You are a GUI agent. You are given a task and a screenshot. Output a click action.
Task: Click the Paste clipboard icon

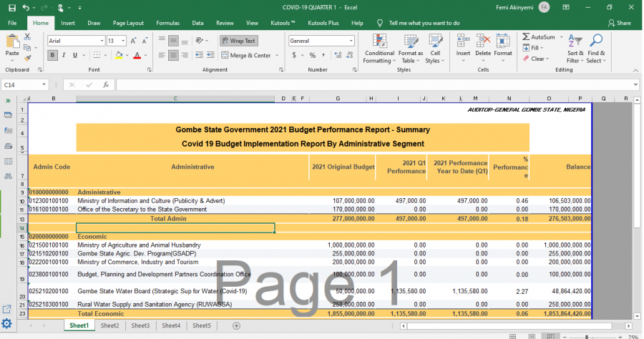[x=12, y=41]
